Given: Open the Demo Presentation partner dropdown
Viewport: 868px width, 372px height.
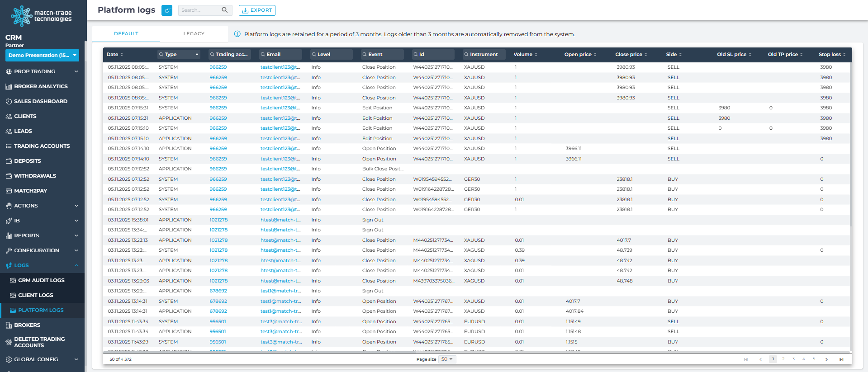Looking at the screenshot, I should (x=43, y=55).
